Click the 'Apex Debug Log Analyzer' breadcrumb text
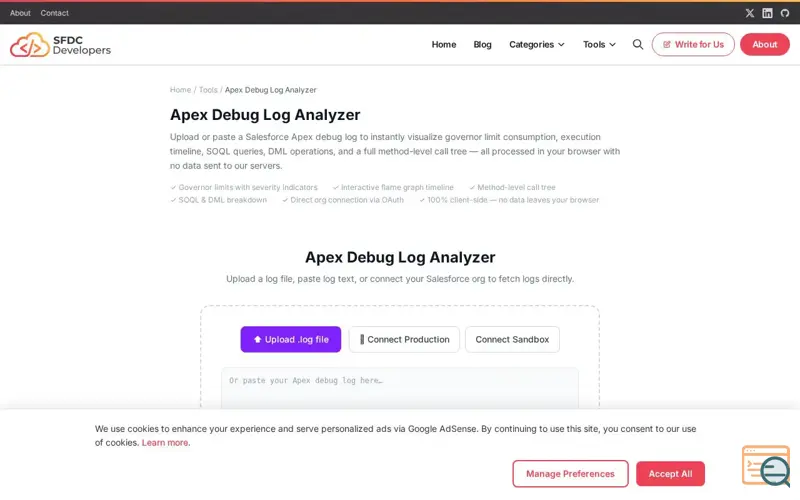 pyautogui.click(x=270, y=90)
